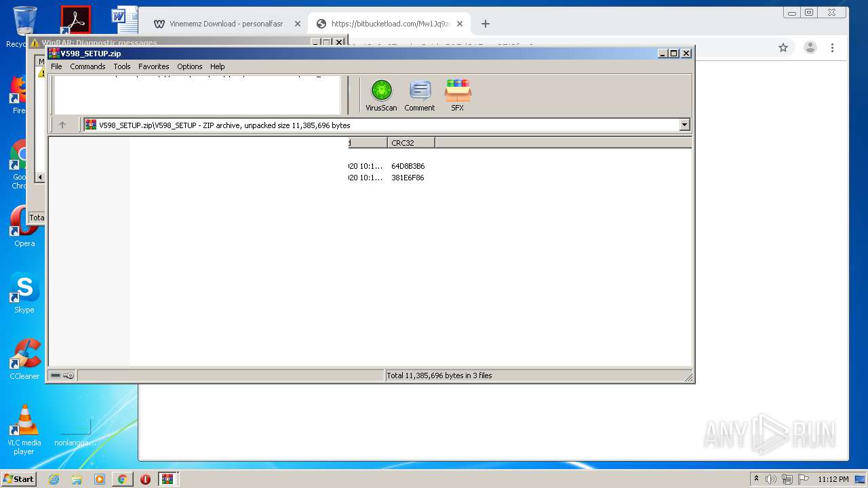Open the Opera desktop shortcut
This screenshot has height=488, width=868.
24,227
